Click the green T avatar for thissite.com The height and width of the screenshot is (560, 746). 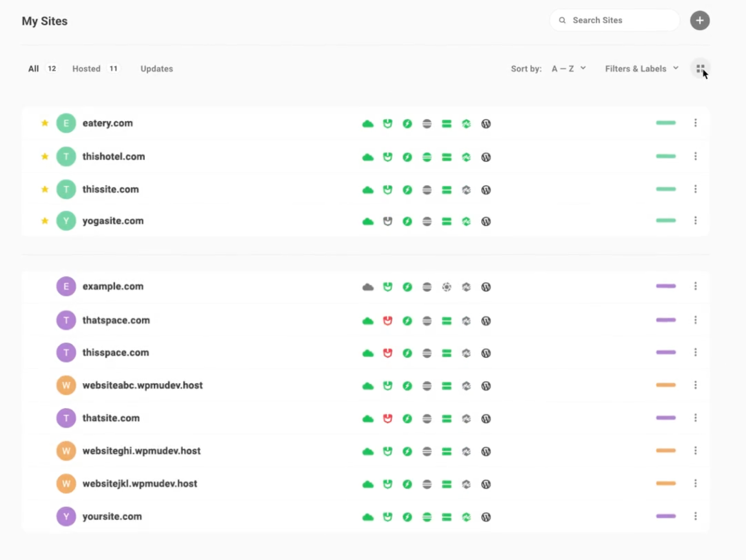66,190
